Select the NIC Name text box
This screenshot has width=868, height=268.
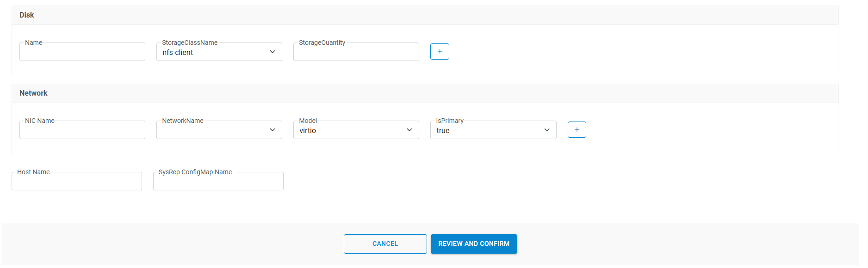tap(82, 130)
